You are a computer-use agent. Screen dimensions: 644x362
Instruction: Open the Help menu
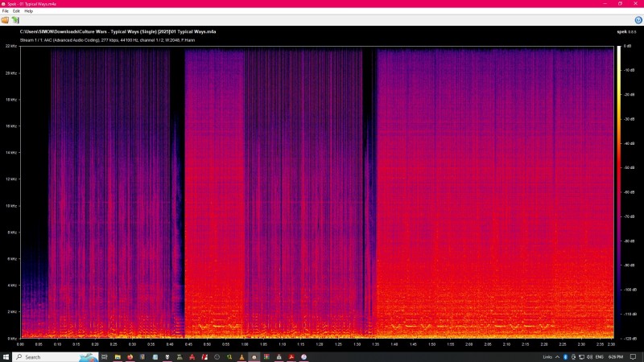pyautogui.click(x=29, y=11)
